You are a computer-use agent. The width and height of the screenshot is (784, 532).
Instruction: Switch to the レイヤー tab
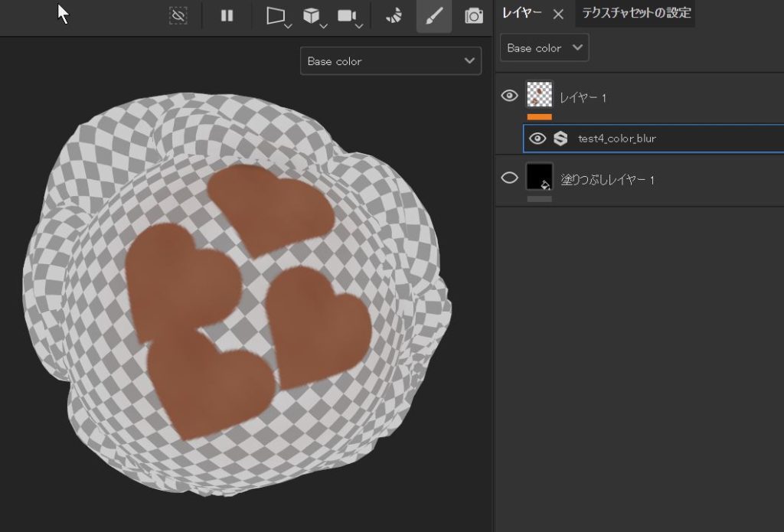[522, 13]
